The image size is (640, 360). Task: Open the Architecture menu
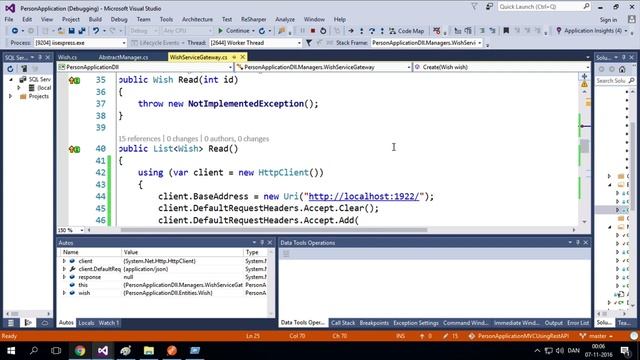tap(197, 19)
